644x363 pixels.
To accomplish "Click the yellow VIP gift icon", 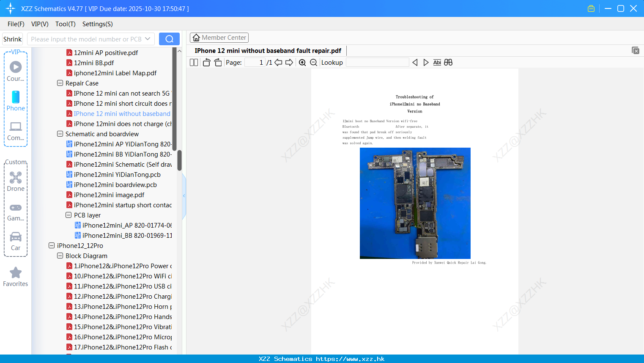I will 591,8.
